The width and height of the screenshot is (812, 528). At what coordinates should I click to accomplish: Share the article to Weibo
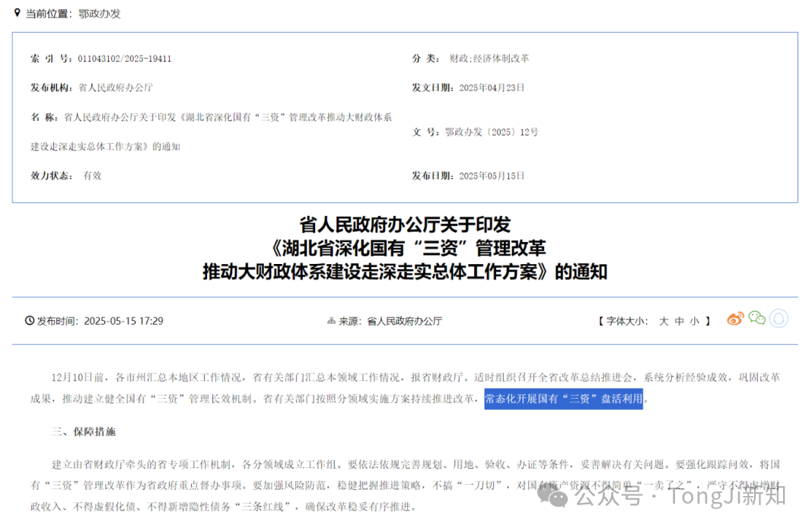point(735,319)
